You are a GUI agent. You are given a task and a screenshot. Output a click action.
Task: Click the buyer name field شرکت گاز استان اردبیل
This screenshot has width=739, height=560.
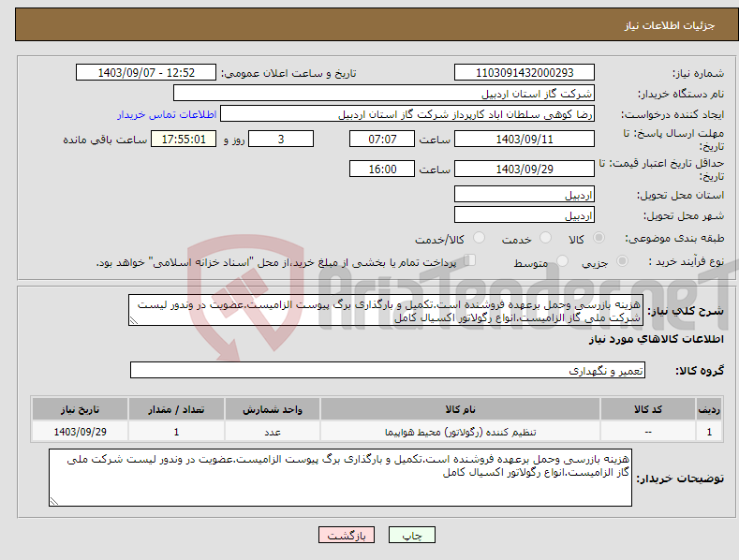tap(384, 94)
